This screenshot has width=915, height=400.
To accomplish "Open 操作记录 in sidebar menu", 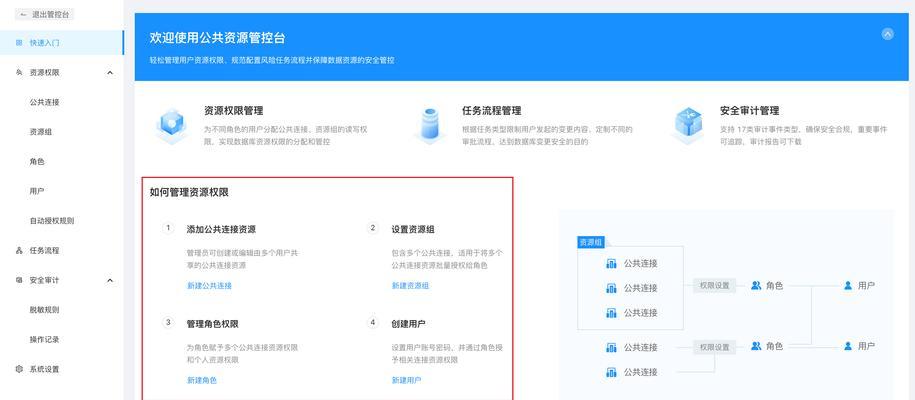I will tap(44, 339).
